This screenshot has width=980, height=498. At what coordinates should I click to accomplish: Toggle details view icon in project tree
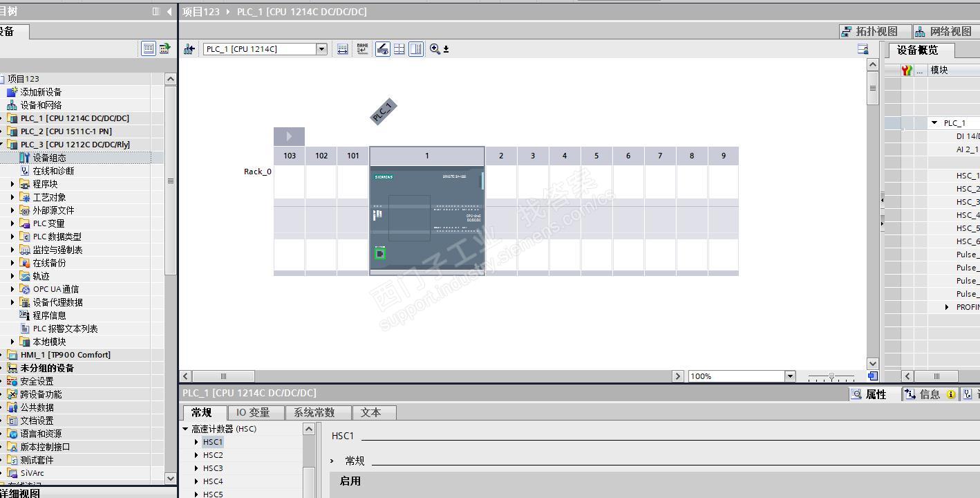tap(148, 48)
